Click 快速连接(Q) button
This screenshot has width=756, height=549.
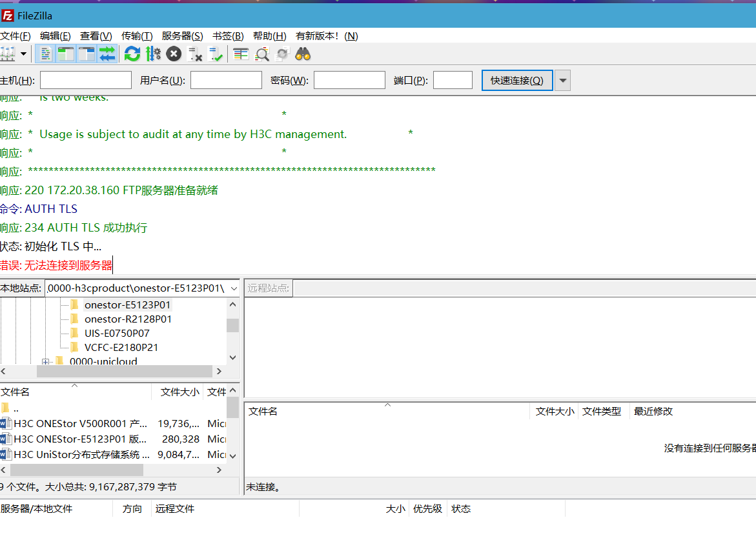tap(517, 81)
